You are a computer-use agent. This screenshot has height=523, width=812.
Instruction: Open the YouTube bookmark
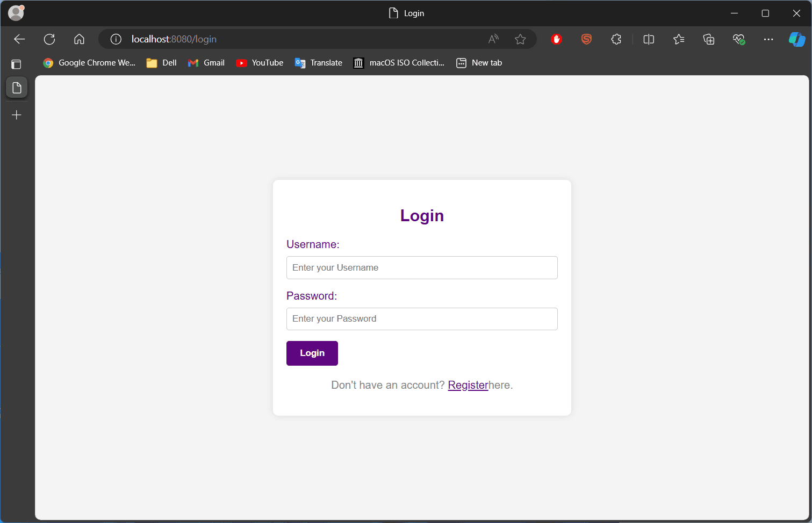260,62
